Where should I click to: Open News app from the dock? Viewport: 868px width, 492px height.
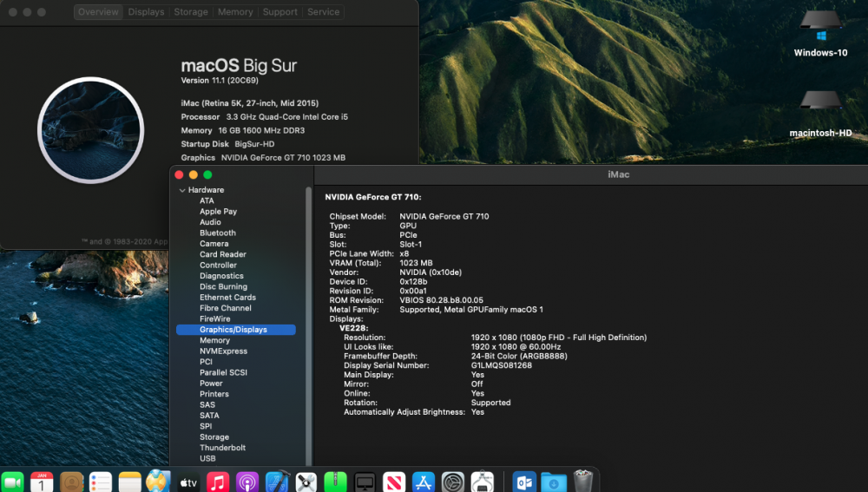pyautogui.click(x=394, y=482)
